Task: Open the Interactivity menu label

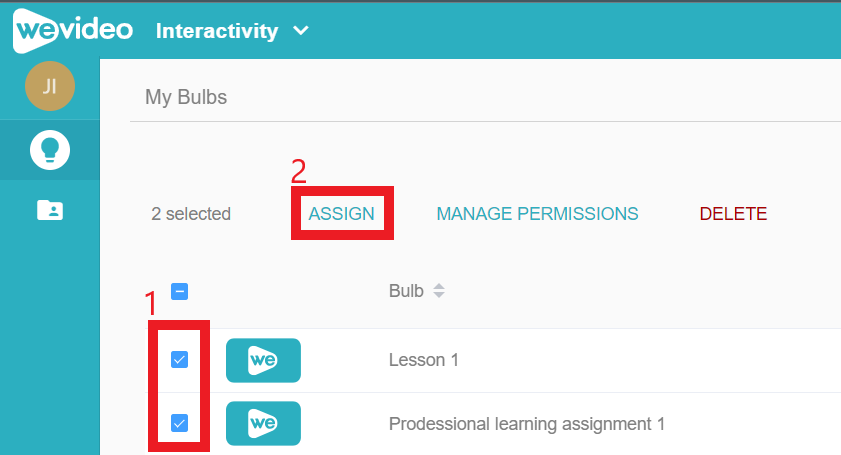Action: [x=217, y=31]
